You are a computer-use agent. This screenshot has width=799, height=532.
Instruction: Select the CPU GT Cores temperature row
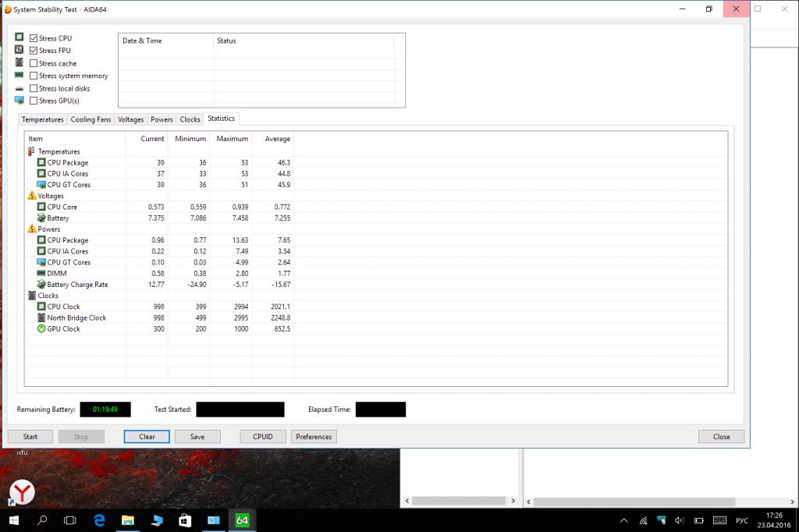point(159,184)
